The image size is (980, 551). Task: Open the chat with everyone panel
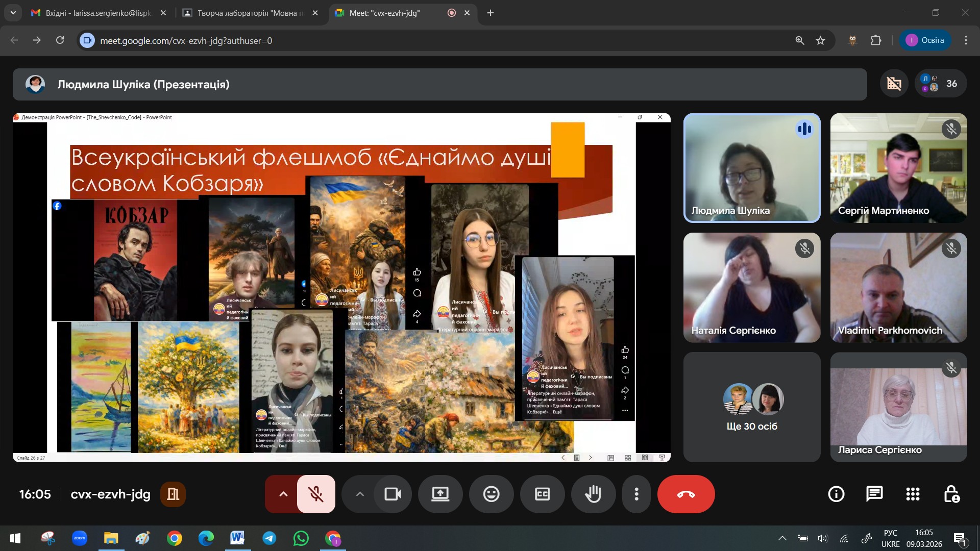point(874,494)
